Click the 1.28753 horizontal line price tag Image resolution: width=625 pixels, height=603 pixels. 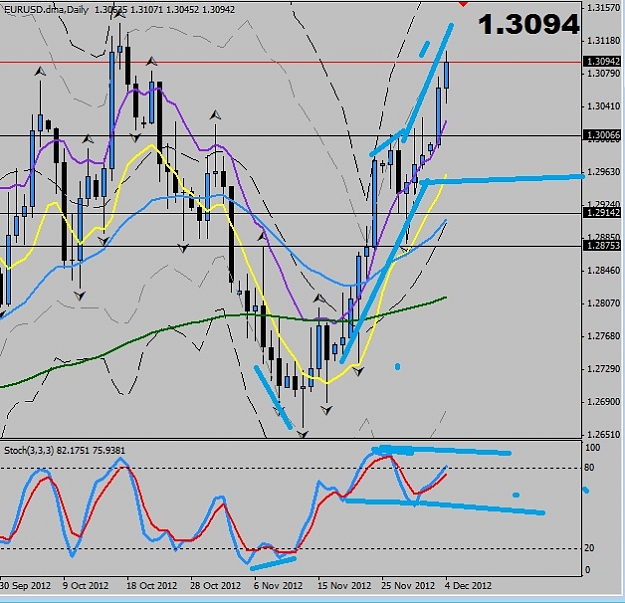tap(603, 246)
